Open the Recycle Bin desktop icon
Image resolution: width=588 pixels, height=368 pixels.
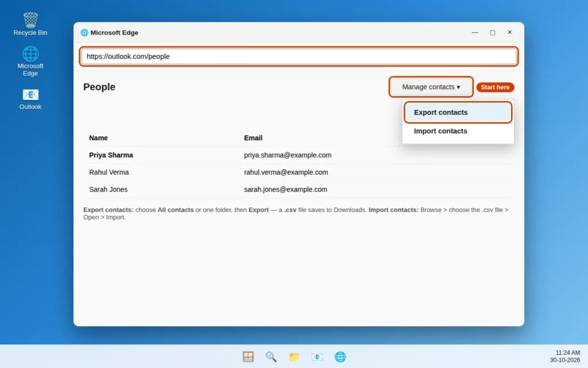tap(30, 24)
